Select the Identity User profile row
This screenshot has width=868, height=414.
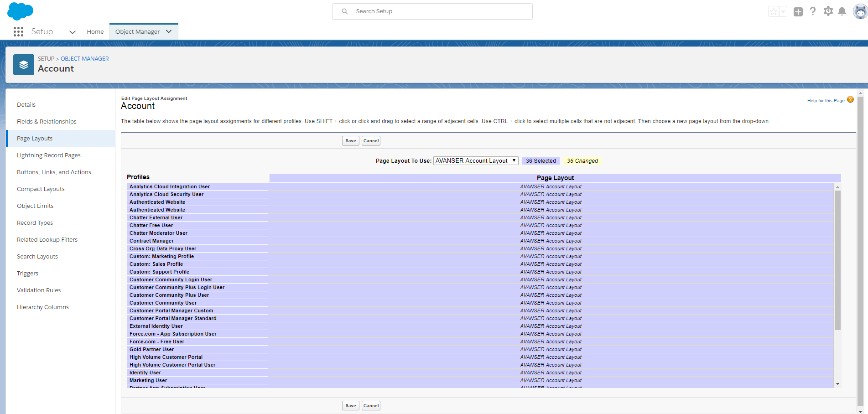[x=197, y=373]
